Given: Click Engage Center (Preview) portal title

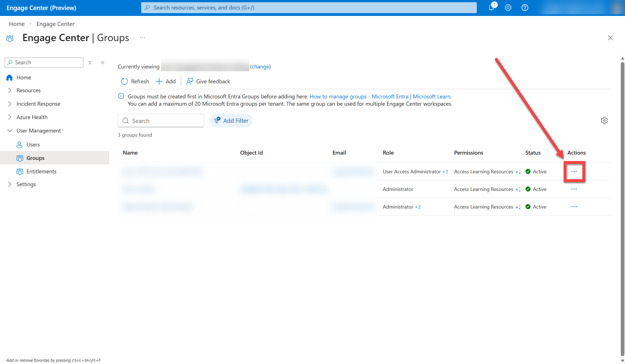Looking at the screenshot, I should pyautogui.click(x=41, y=8).
